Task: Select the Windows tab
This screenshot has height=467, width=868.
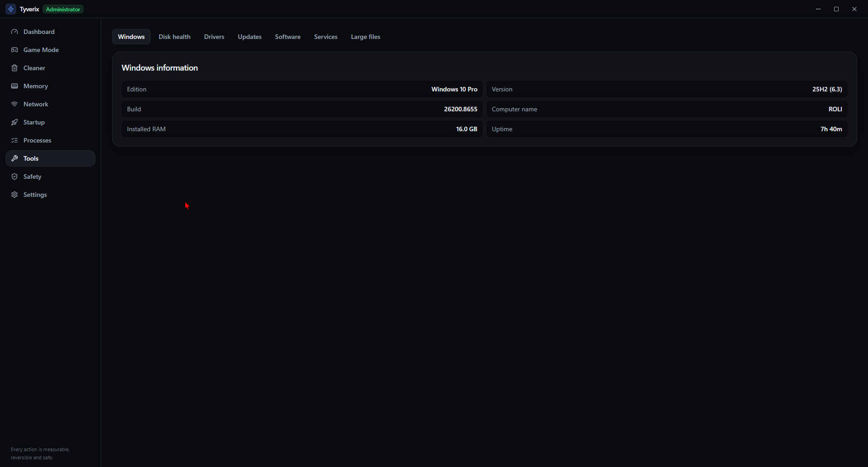Action: 131,37
